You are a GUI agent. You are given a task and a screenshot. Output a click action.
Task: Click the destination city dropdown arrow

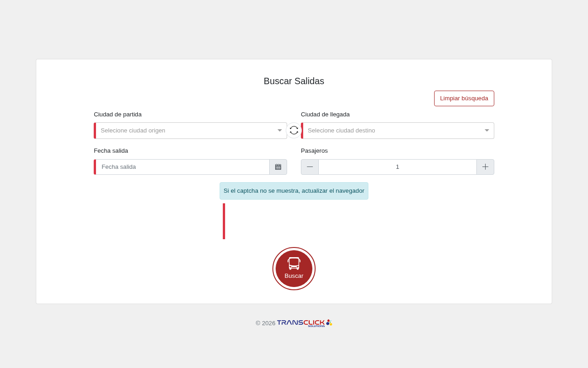(x=487, y=131)
